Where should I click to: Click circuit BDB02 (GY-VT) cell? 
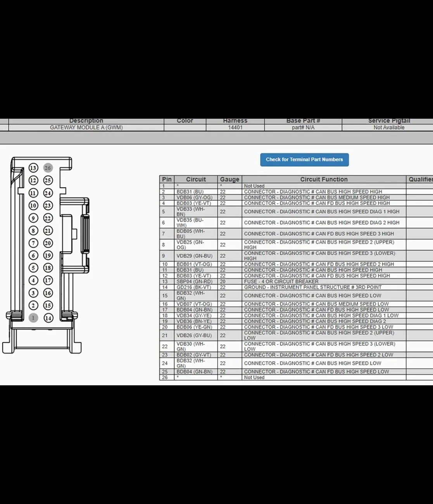point(196,355)
